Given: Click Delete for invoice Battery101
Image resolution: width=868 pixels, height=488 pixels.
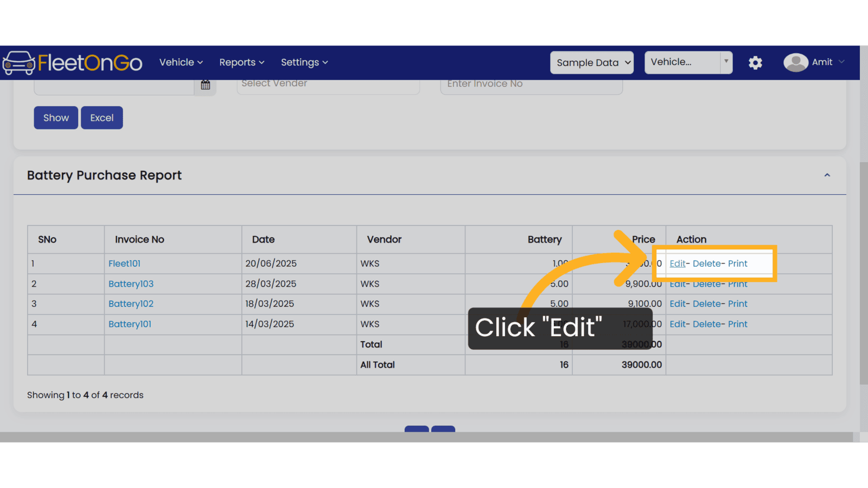Looking at the screenshot, I should tap(707, 324).
